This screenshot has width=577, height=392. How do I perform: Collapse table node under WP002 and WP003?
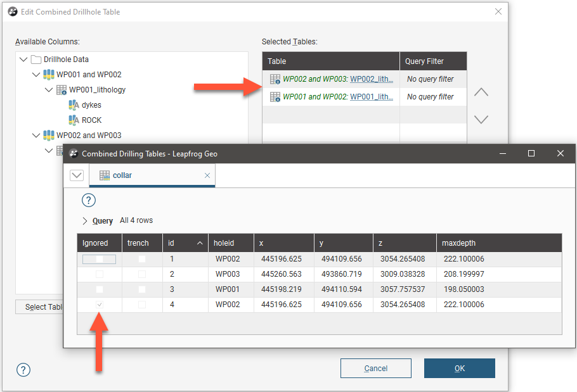point(49,151)
